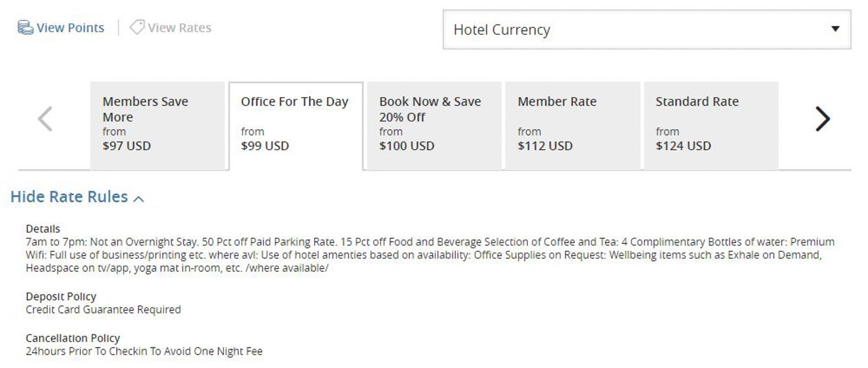Switch to Book Now & Save 20% Off tab
Screen dimensions: 868x368
(434, 126)
